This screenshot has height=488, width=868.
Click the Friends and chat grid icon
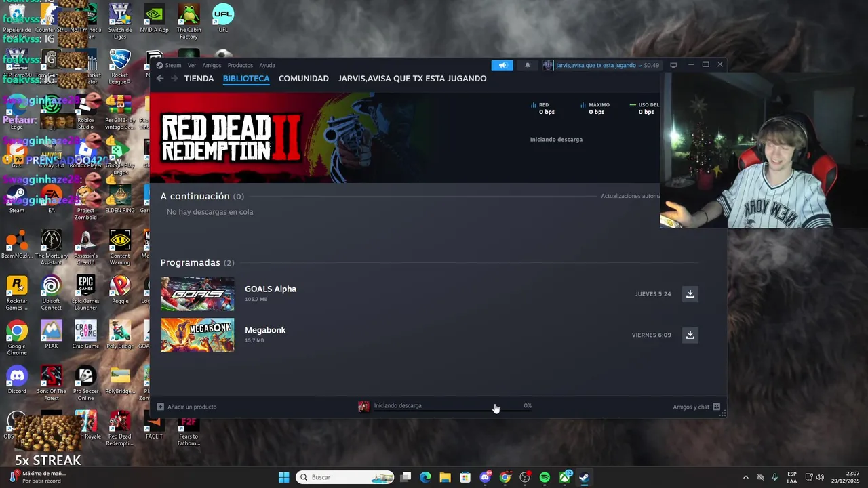(x=716, y=407)
